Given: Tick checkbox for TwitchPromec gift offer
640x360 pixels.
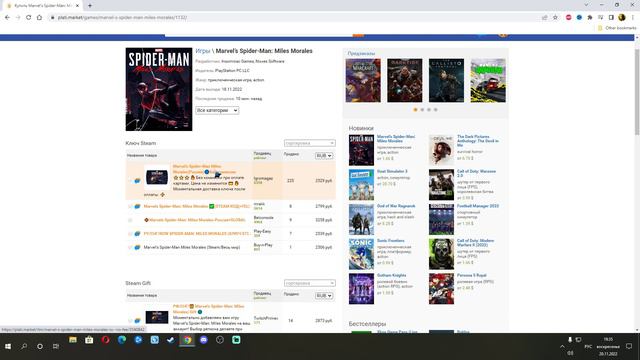Looking at the screenshot, I should pos(130,320).
